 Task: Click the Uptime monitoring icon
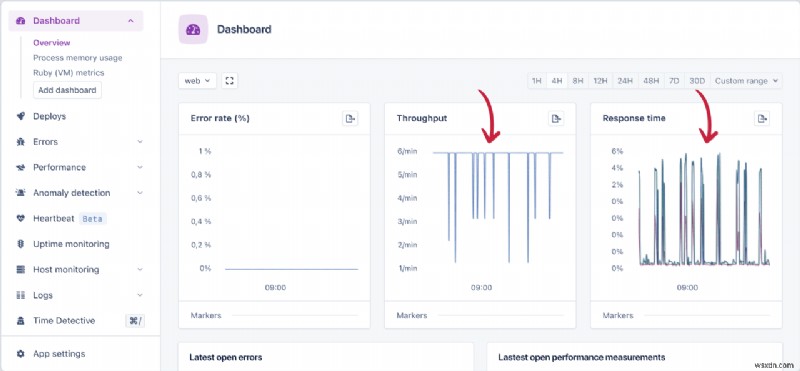[20, 244]
